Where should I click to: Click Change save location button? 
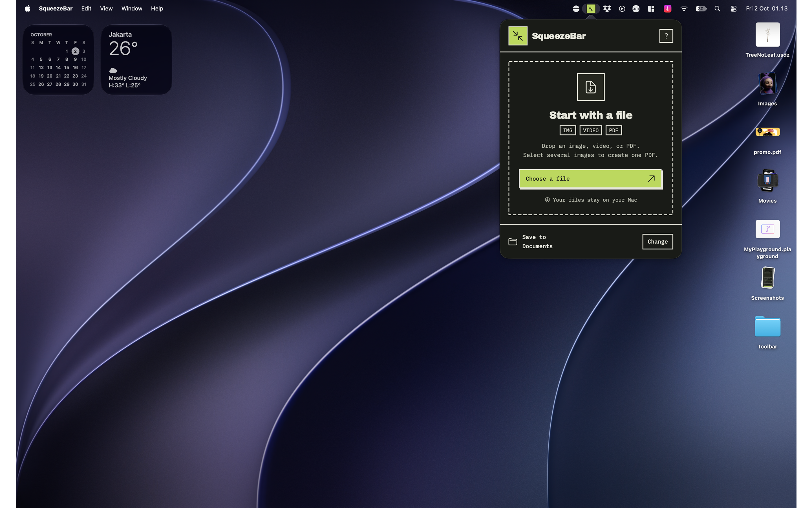coord(657,242)
